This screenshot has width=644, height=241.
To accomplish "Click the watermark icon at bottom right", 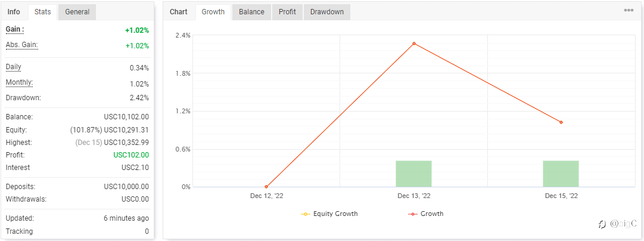I will [602, 224].
